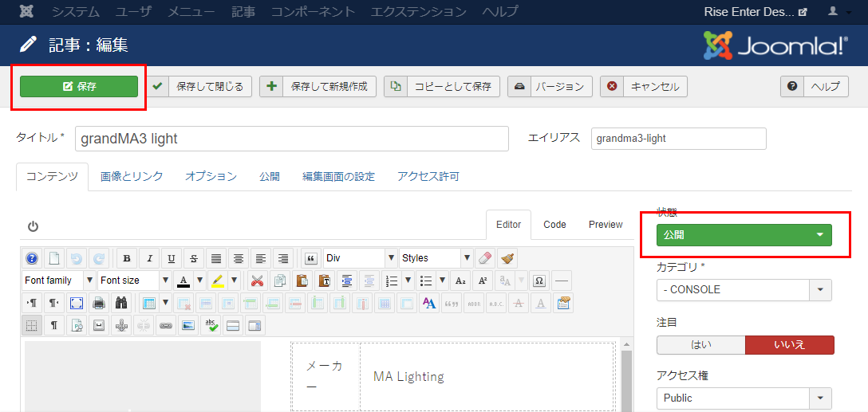868x412 pixels.
Task: Toggle underline formatting
Action: tap(172, 258)
